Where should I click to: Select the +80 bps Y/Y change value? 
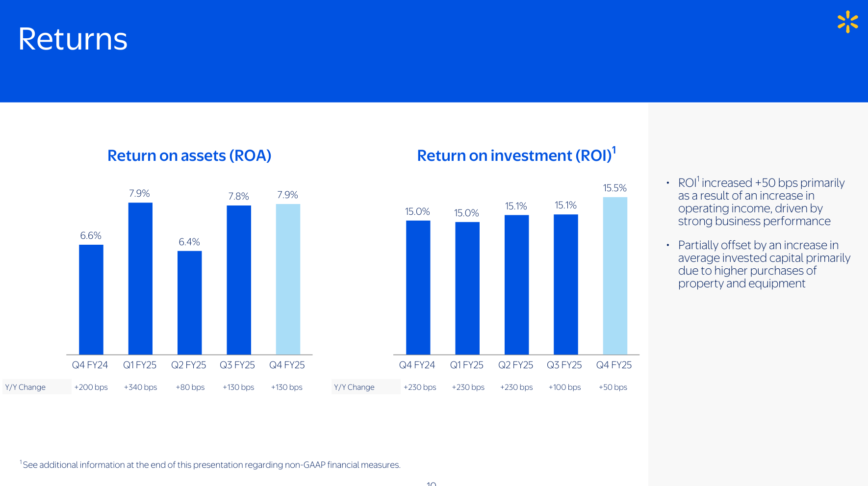[190, 387]
